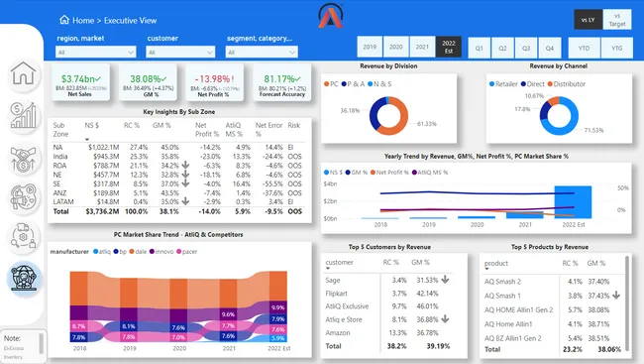Click the GM % header in Sub Zone table
Screen dimensions: 644x364
point(161,125)
